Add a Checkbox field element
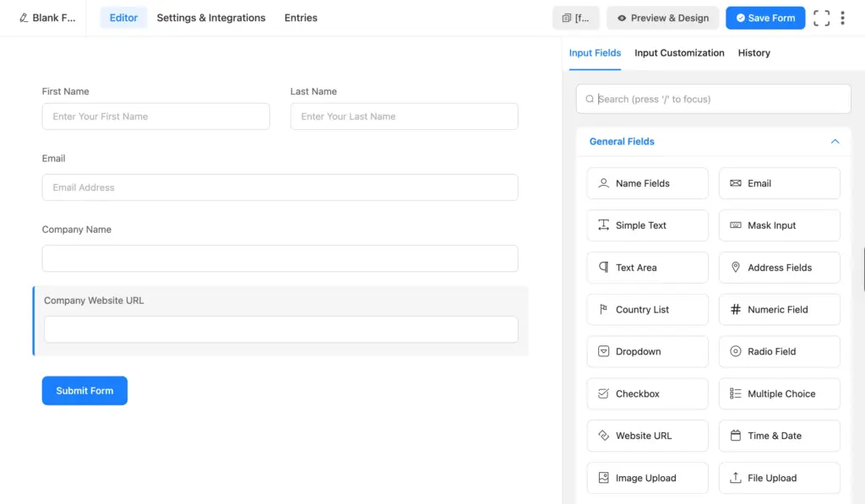 [648, 393]
